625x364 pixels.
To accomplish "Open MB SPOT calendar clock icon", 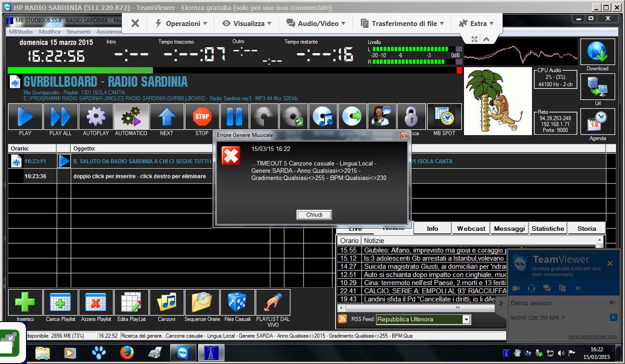I will [x=444, y=117].
